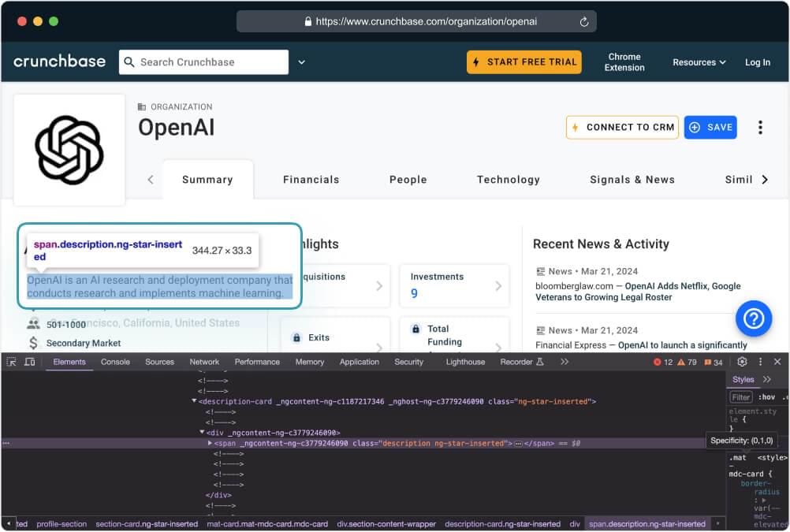Image resolution: width=790 pixels, height=532 pixels.
Task: Click the inspect element picker icon
Action: pyautogui.click(x=11, y=362)
